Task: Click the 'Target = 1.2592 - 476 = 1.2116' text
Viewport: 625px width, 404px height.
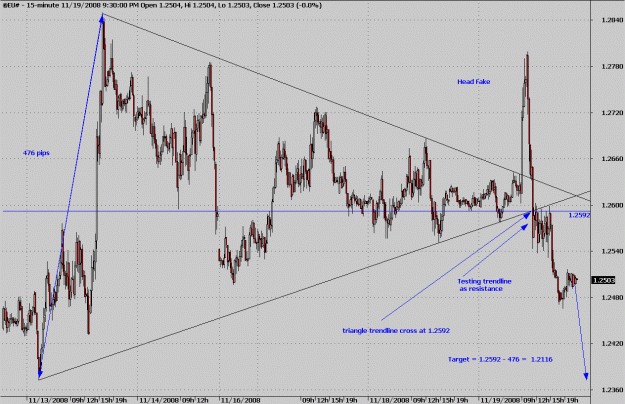Action: click(500, 359)
